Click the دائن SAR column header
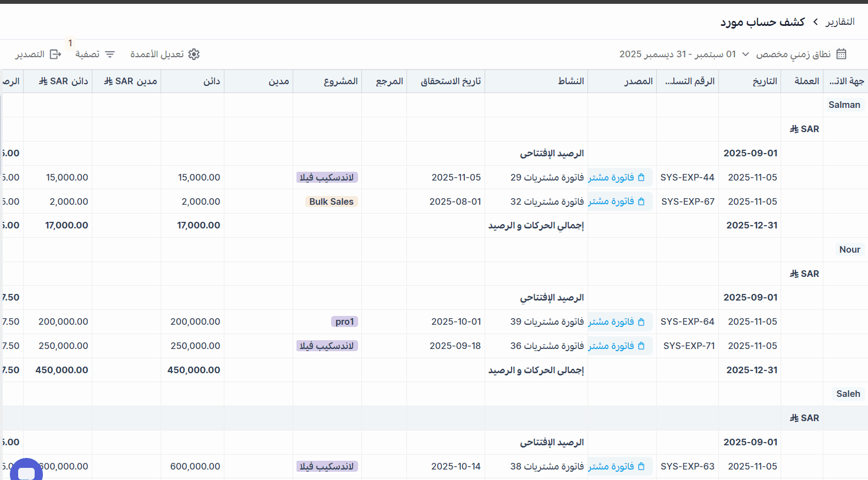 [58, 81]
